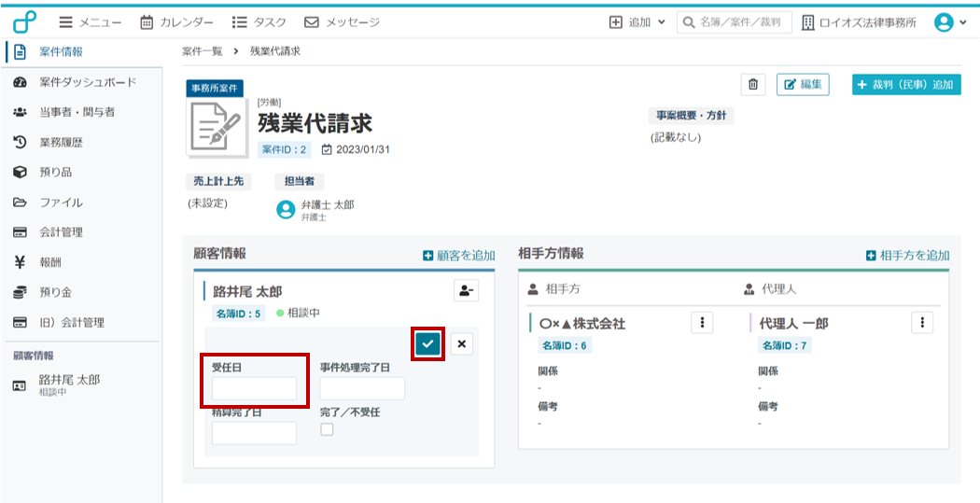Viewport: 980px width, 503px height.
Task: Click the trash delete icon
Action: 752,85
